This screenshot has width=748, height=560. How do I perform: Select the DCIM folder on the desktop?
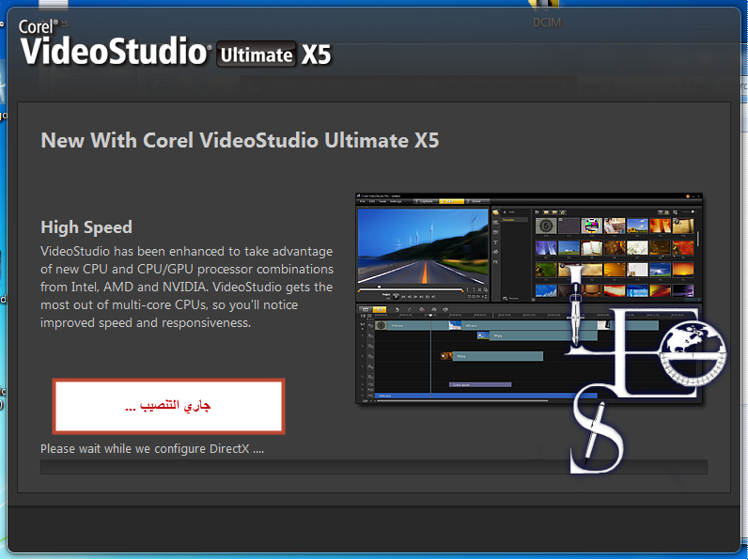point(546,14)
